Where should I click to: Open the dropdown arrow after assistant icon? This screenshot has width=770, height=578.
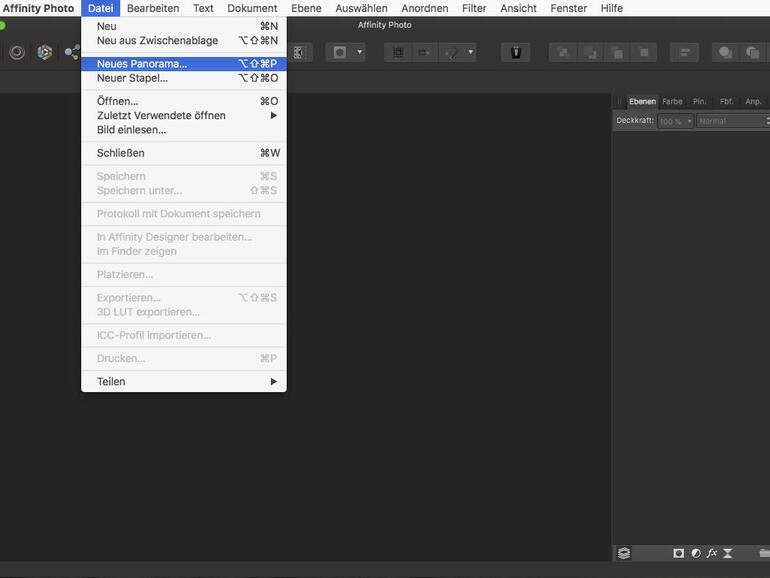[470, 52]
